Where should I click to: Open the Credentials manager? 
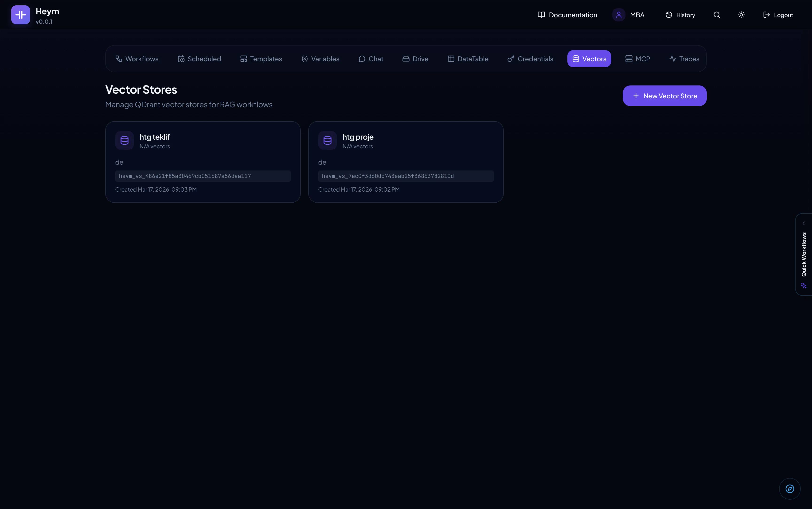click(x=530, y=58)
